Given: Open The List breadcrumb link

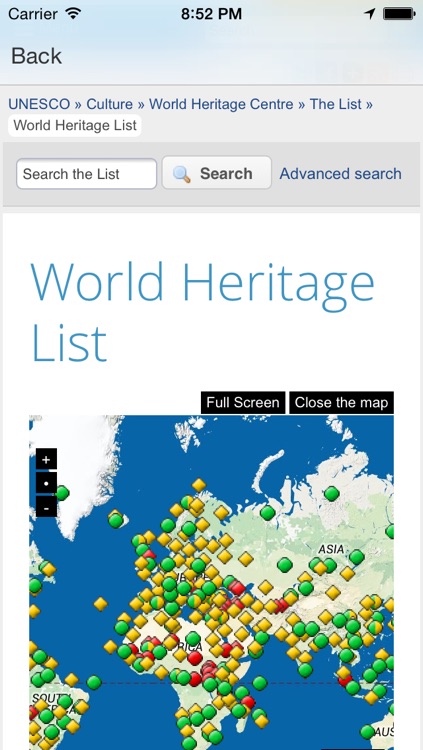Looking at the screenshot, I should tap(336, 104).
